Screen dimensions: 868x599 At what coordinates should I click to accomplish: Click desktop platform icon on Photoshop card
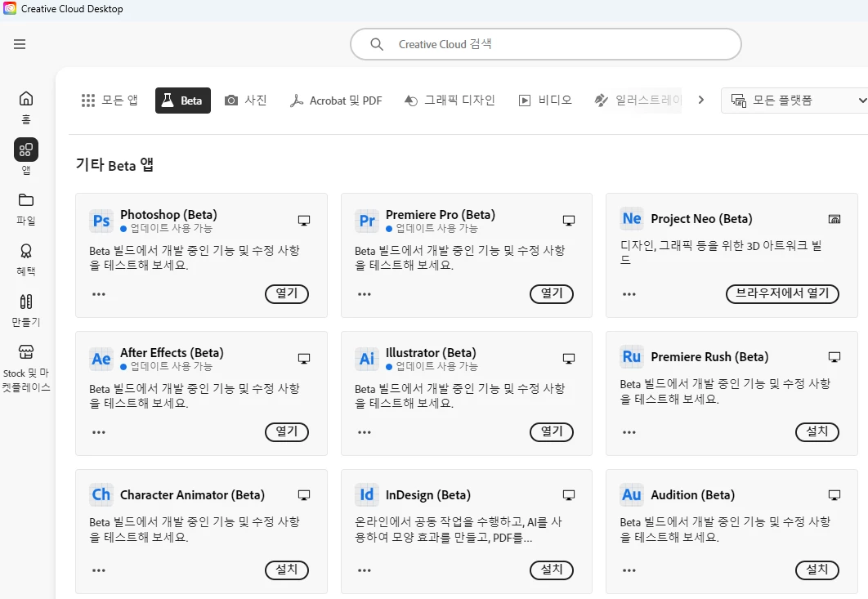[x=304, y=221]
